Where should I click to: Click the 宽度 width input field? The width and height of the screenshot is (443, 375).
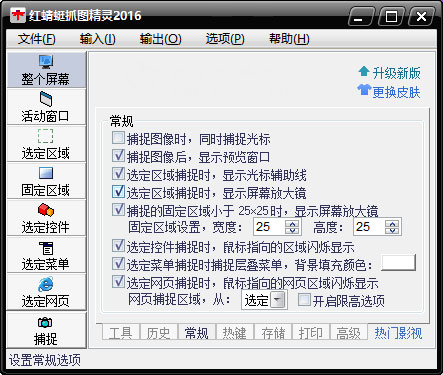pos(269,227)
